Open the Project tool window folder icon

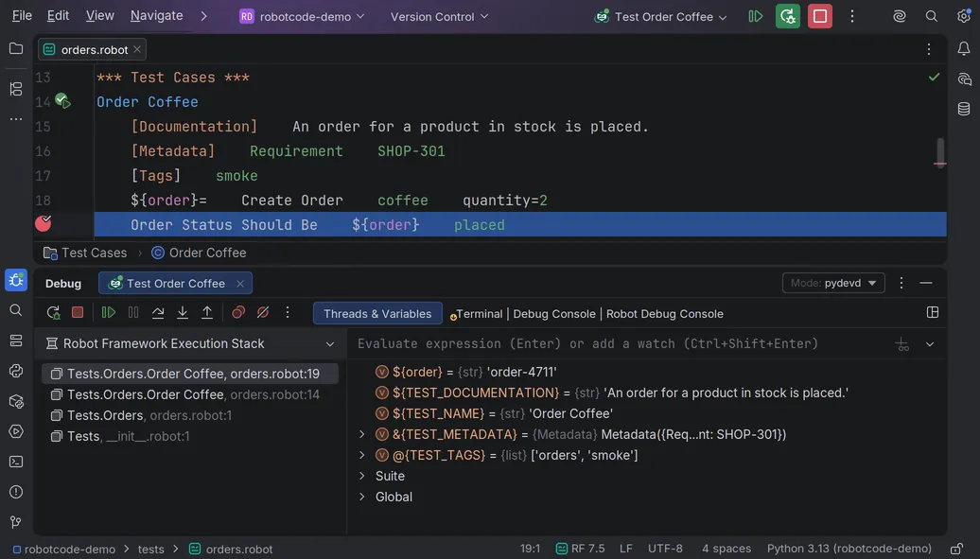tap(16, 49)
